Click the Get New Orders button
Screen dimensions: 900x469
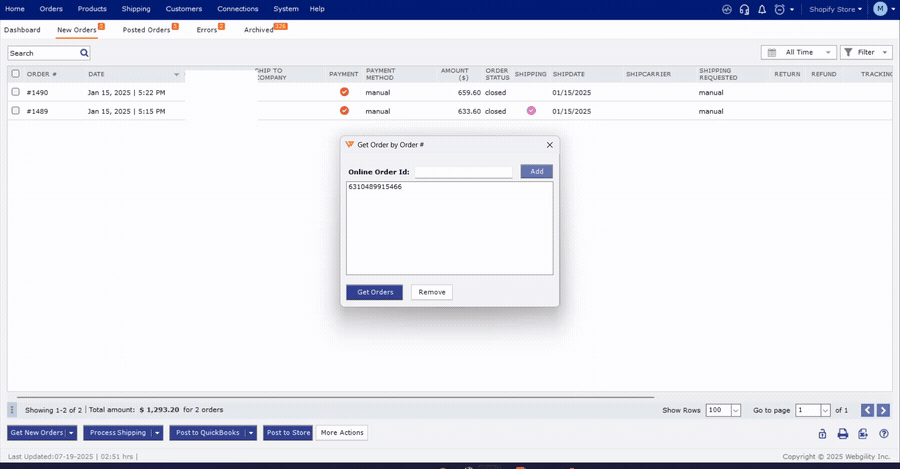point(37,433)
